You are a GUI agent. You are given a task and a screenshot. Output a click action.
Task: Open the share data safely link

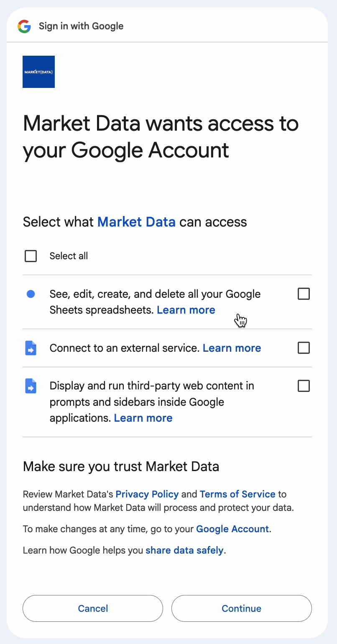point(185,550)
